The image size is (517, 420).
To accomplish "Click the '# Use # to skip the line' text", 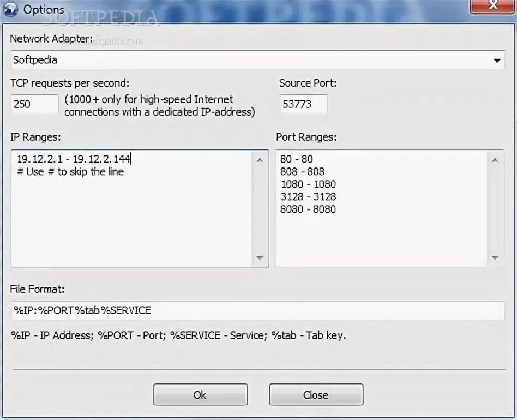I will (70, 172).
